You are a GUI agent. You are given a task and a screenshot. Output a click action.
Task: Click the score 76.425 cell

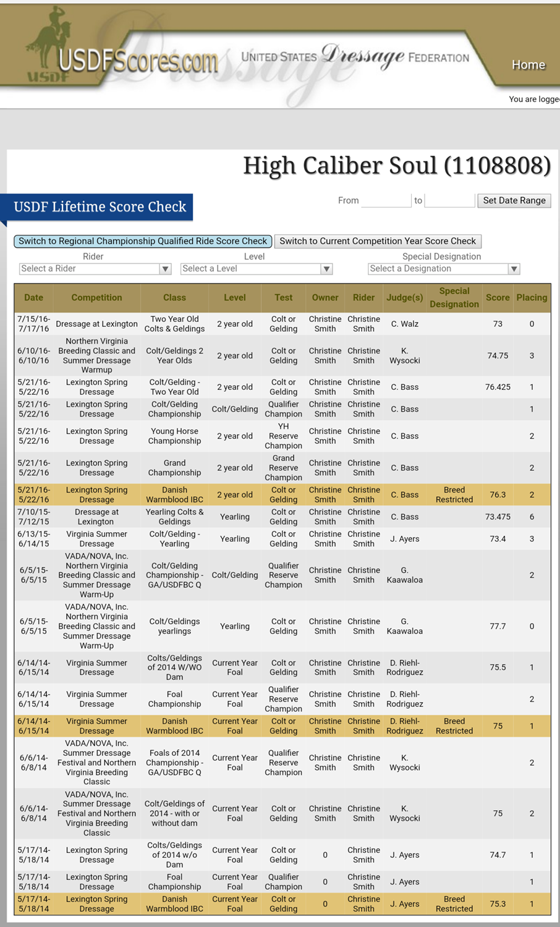click(498, 387)
